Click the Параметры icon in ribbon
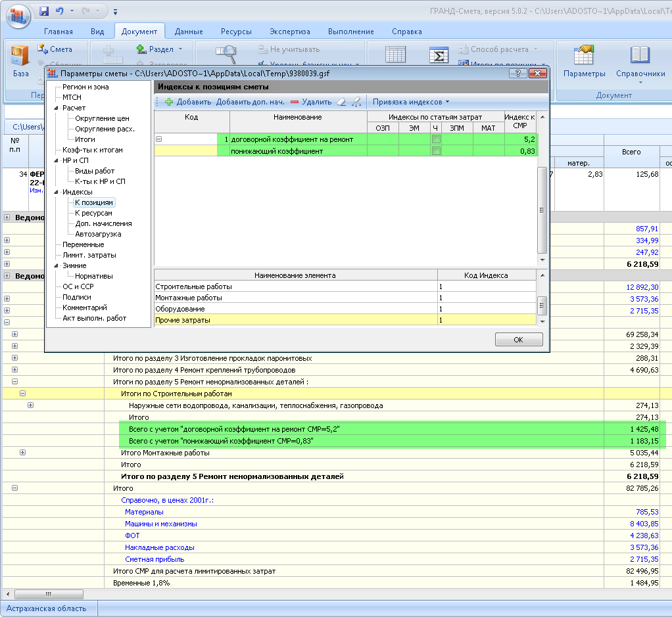 click(x=584, y=57)
